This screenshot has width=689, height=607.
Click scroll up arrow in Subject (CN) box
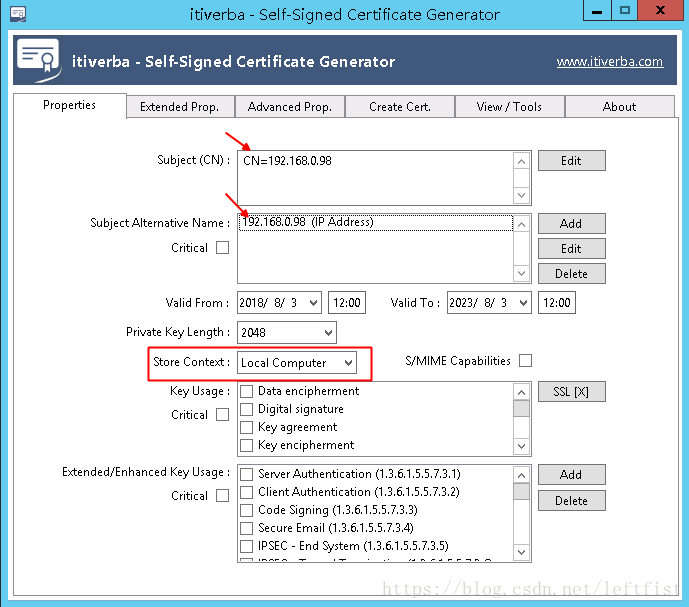[522, 162]
